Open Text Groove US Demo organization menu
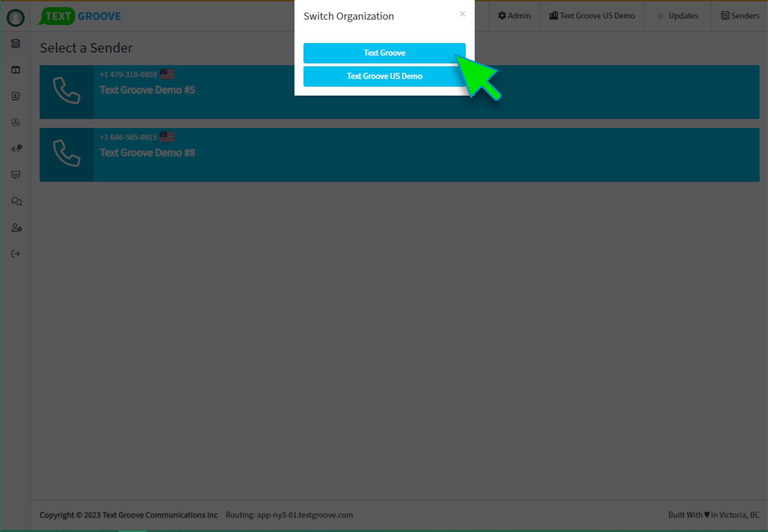 pyautogui.click(x=592, y=16)
